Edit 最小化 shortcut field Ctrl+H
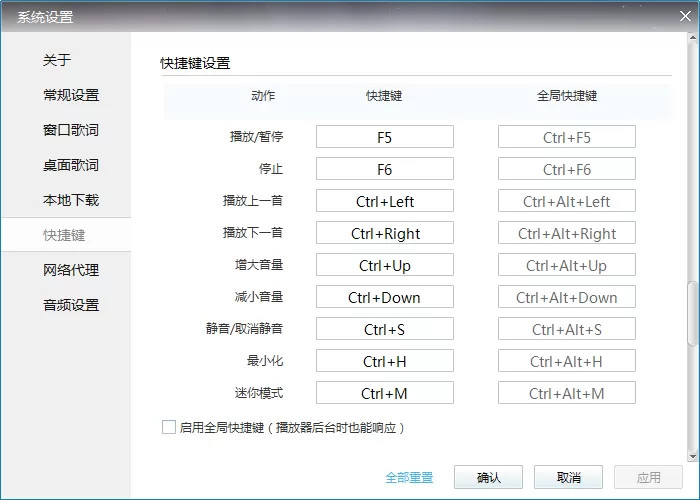Viewport: 700px width, 500px height. [385, 361]
